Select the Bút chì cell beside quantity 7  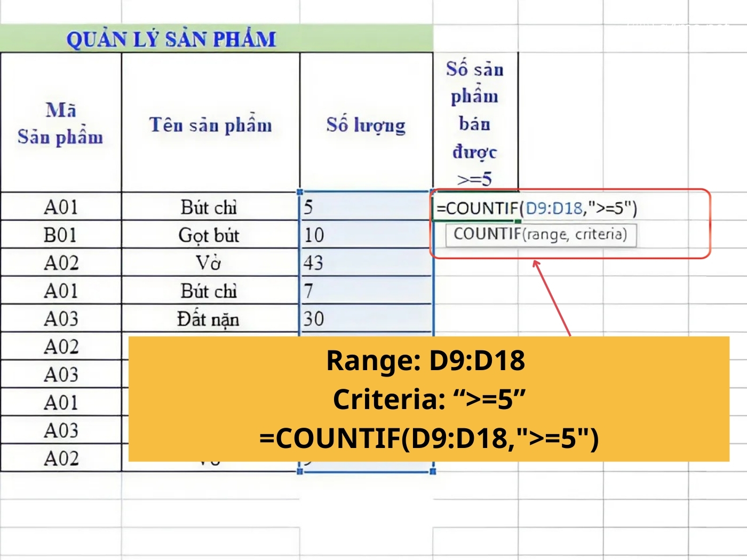coord(211,291)
